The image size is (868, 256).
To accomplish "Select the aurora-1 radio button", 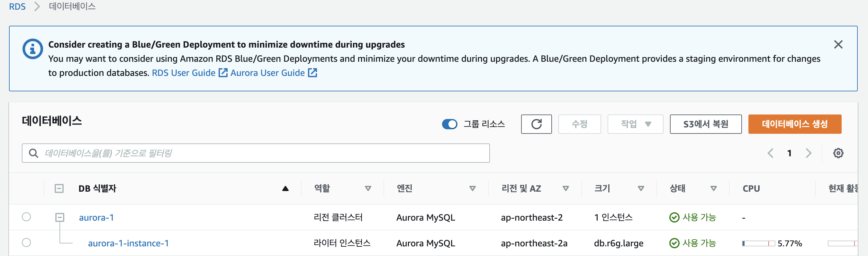I will 26,217.
